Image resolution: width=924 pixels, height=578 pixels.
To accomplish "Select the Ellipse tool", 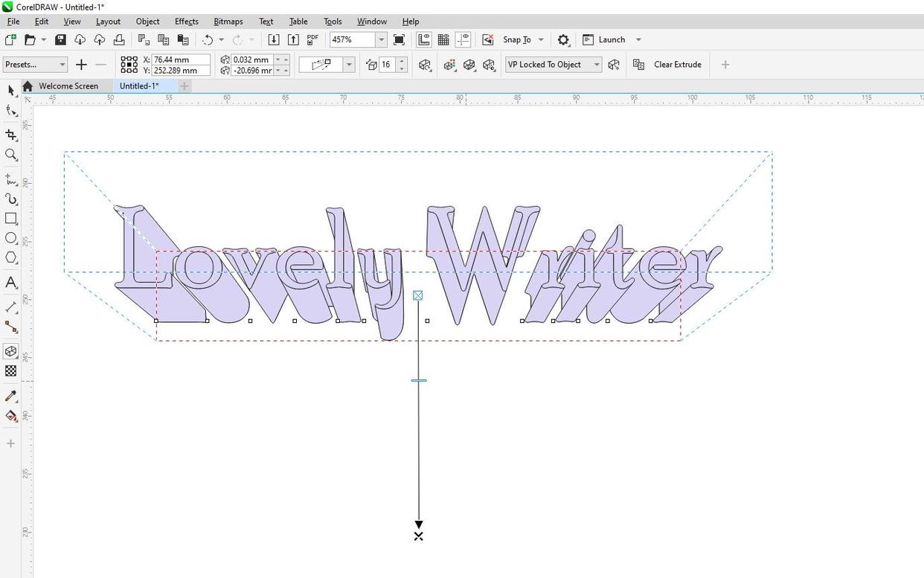I will coord(10,238).
